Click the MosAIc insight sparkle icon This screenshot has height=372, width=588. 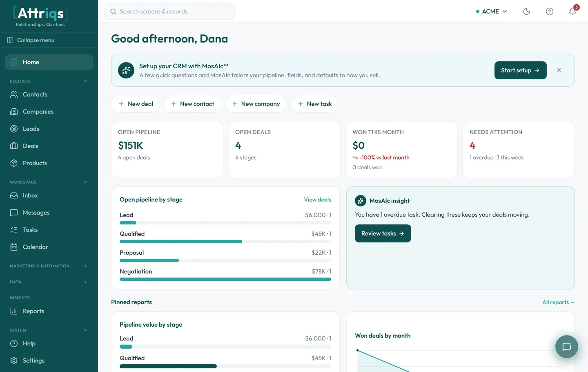[x=361, y=201]
